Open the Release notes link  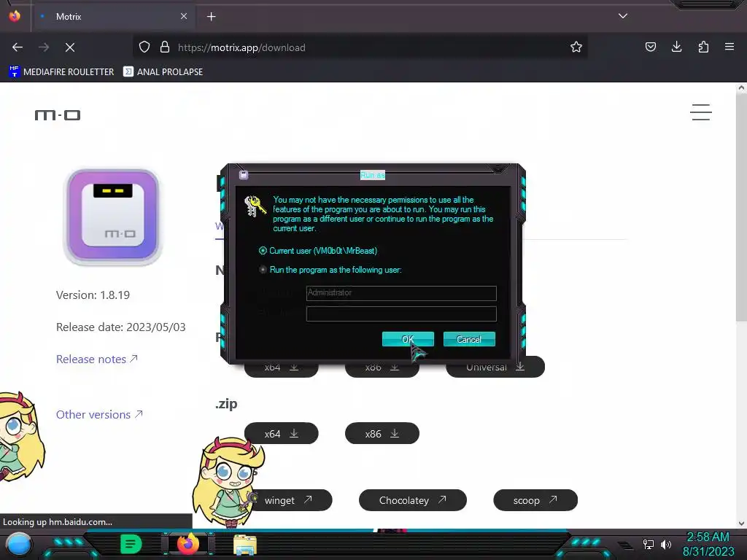click(97, 359)
